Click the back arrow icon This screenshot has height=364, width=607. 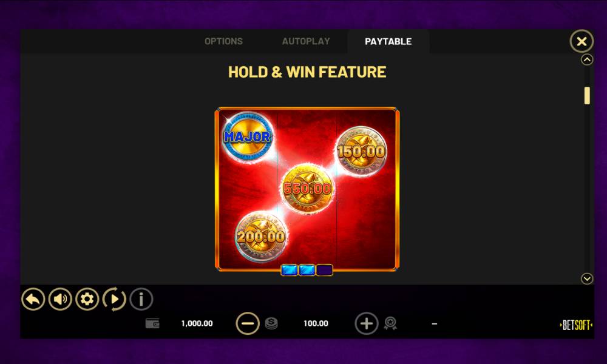[33, 299]
